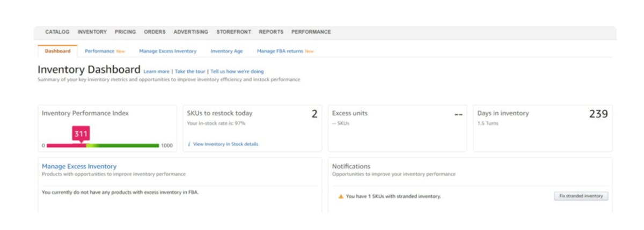Image resolution: width=644 pixels, height=230 pixels.
Task: Open the PRICING menu
Action: click(125, 32)
